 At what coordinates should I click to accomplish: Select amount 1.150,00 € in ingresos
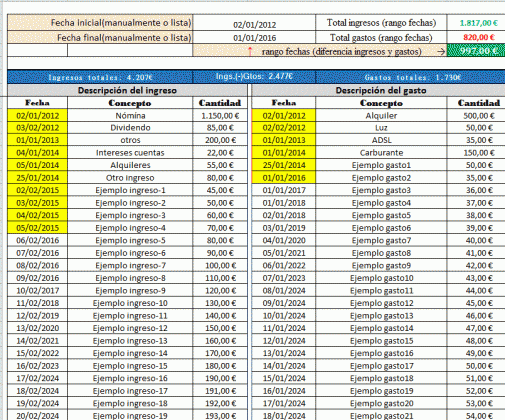(x=220, y=116)
